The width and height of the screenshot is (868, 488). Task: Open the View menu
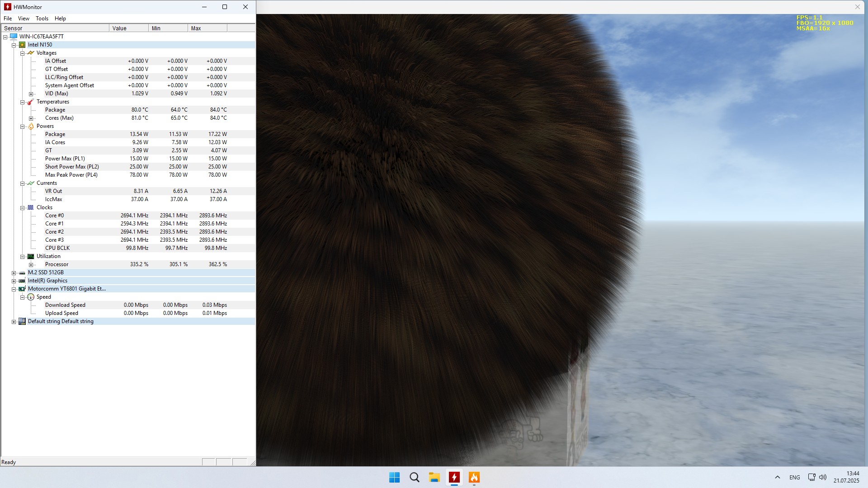pyautogui.click(x=24, y=19)
